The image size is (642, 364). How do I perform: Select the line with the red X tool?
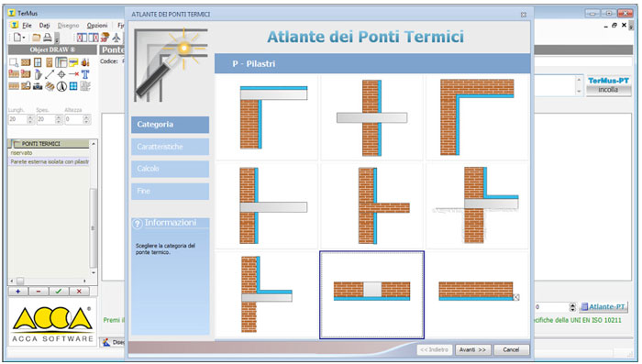coord(73,74)
